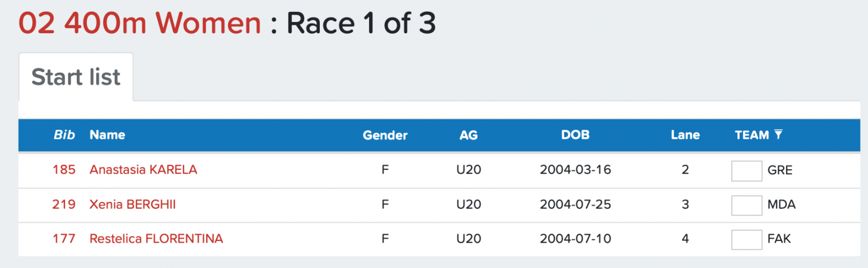Sort by the Gender column header
The height and width of the screenshot is (268, 868).
tap(385, 135)
